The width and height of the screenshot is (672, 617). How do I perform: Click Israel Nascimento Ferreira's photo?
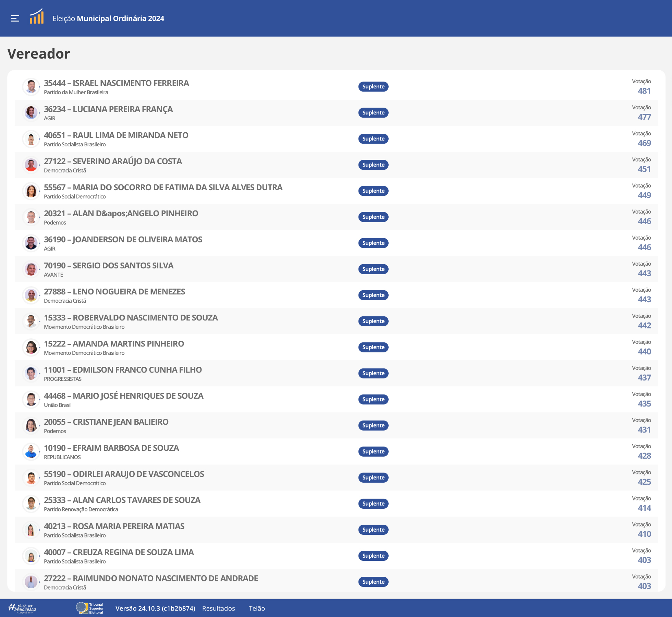click(31, 87)
